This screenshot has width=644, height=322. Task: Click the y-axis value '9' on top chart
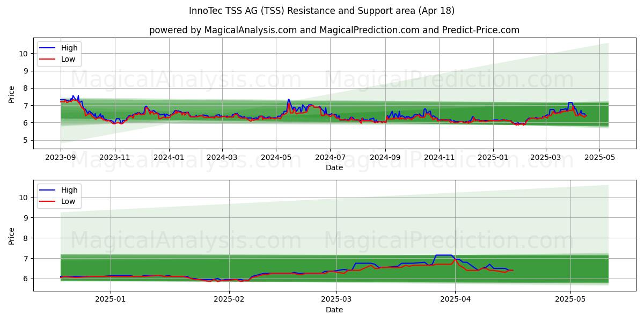coord(26,71)
